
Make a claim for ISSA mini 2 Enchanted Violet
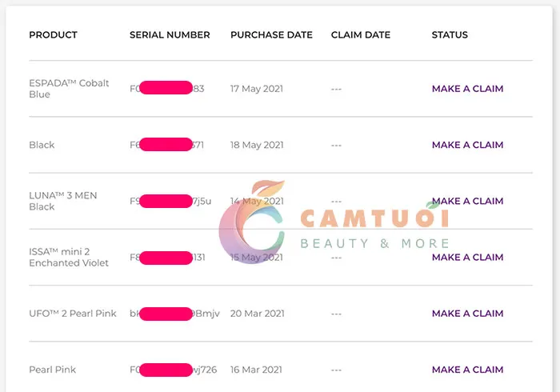pos(467,258)
